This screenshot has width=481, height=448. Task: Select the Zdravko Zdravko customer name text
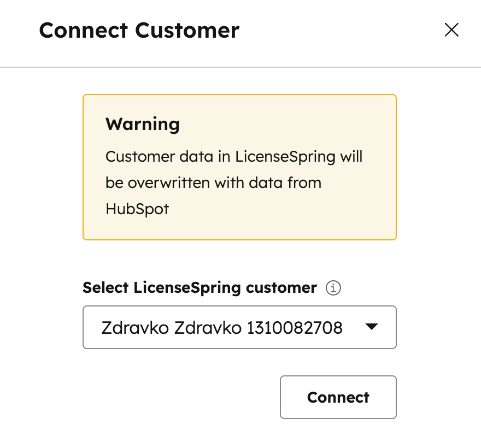point(172,328)
